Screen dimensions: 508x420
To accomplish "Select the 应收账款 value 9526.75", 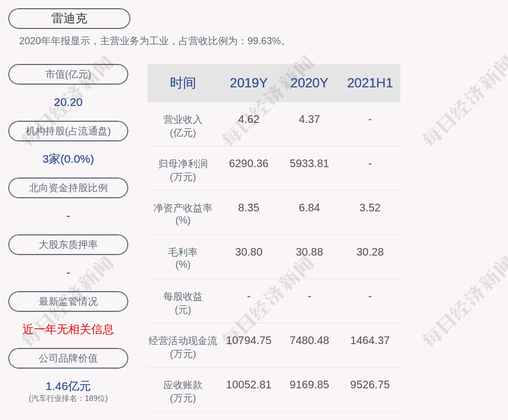I will (x=370, y=384).
